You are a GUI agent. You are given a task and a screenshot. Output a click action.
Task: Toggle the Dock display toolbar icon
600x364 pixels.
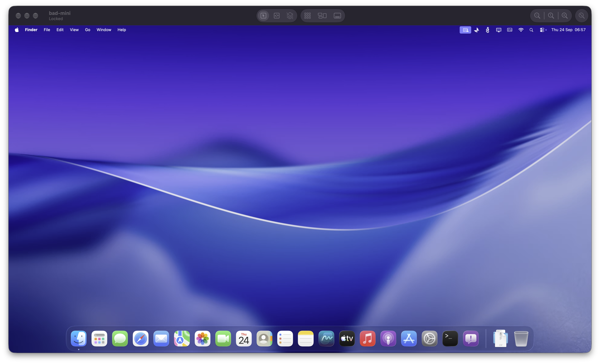[337, 16]
